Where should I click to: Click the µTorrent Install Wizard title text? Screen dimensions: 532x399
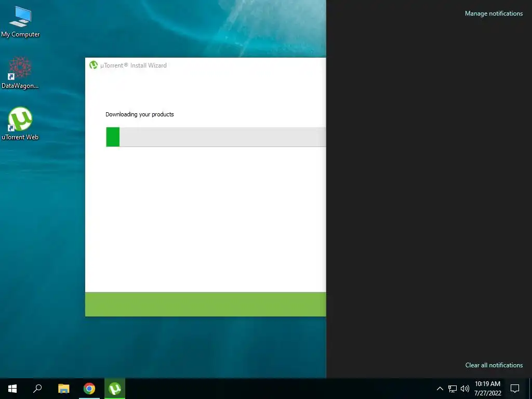click(134, 65)
